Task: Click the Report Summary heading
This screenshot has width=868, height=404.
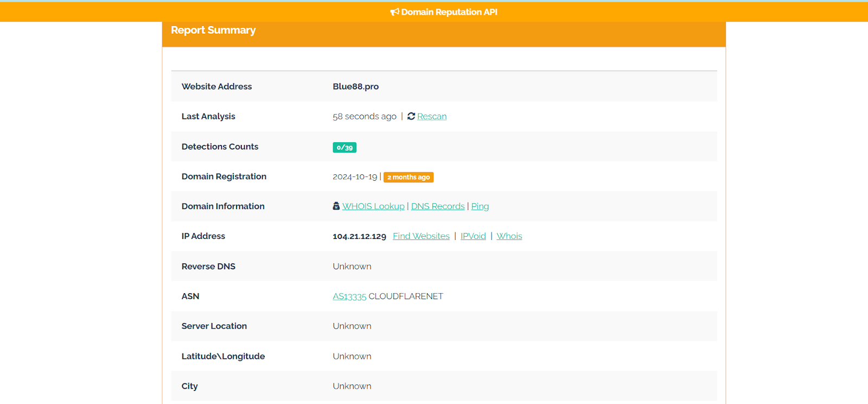Action: (x=213, y=30)
